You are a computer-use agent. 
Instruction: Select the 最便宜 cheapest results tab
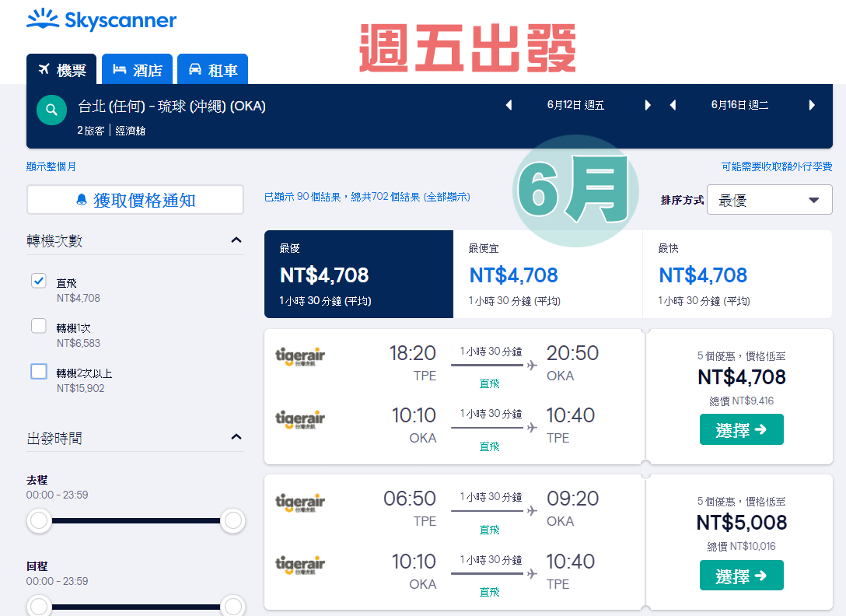point(547,275)
